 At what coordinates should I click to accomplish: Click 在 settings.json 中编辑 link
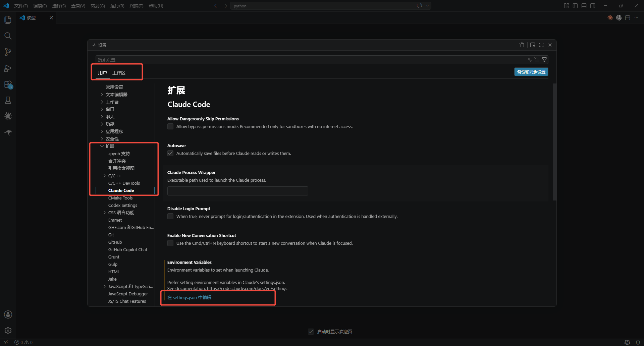[189, 297]
